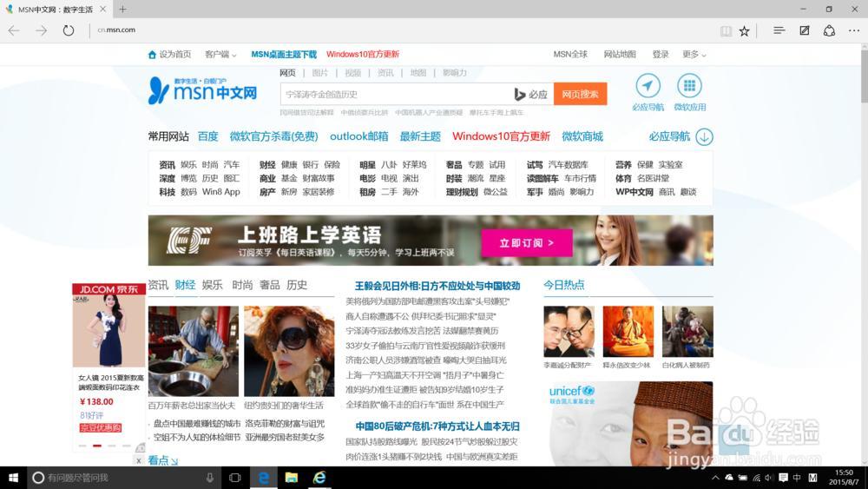Select the 网页 search tab
Viewport: 868px width, 489px height.
pos(288,73)
